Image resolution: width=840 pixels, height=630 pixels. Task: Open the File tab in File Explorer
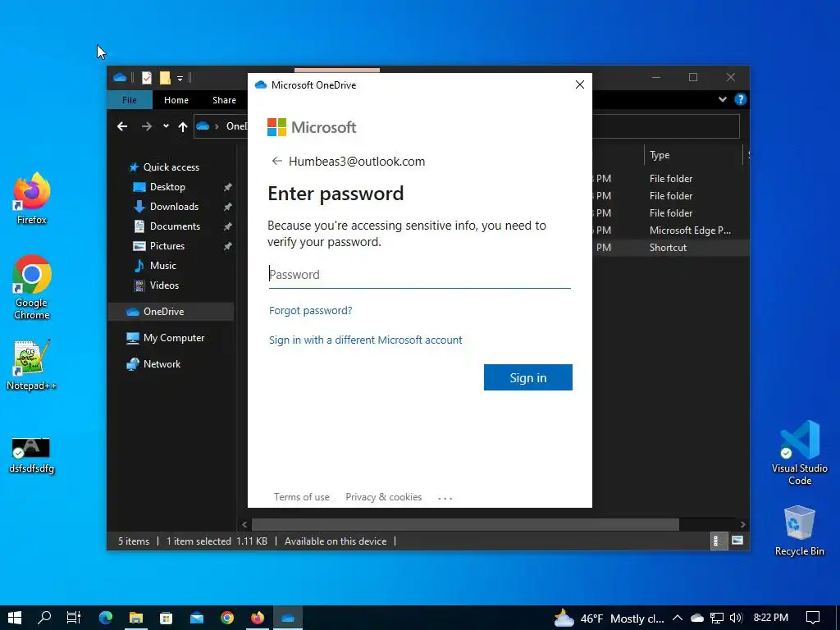coord(129,100)
